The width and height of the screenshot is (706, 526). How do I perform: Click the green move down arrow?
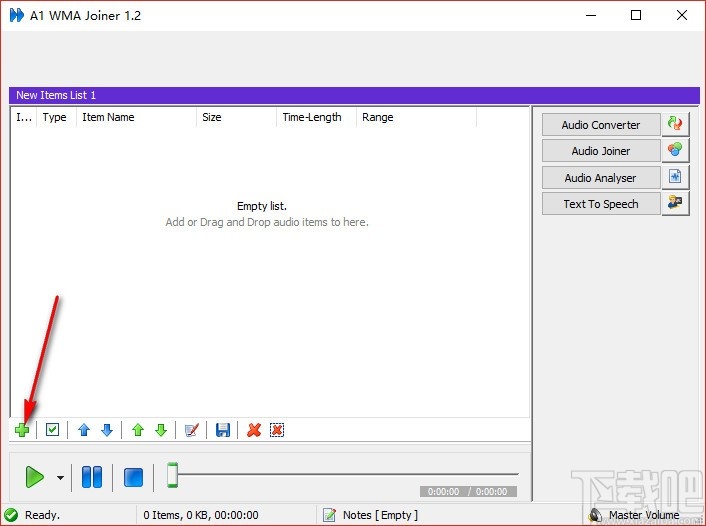[161, 430]
